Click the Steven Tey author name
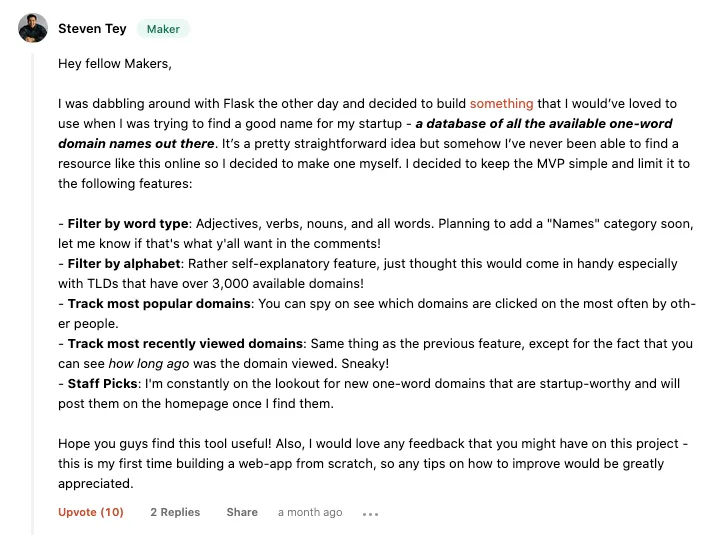Screen dimensions: 714x535 [92, 29]
